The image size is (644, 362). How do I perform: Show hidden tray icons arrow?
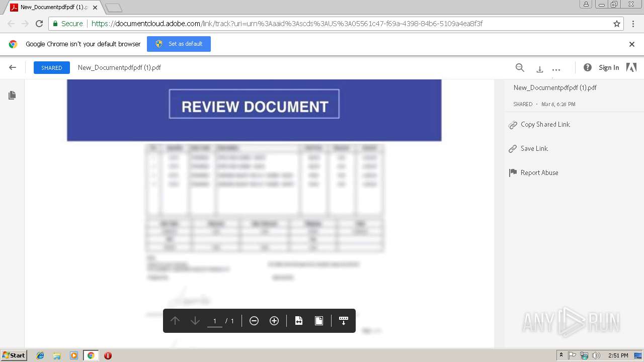(x=561, y=355)
